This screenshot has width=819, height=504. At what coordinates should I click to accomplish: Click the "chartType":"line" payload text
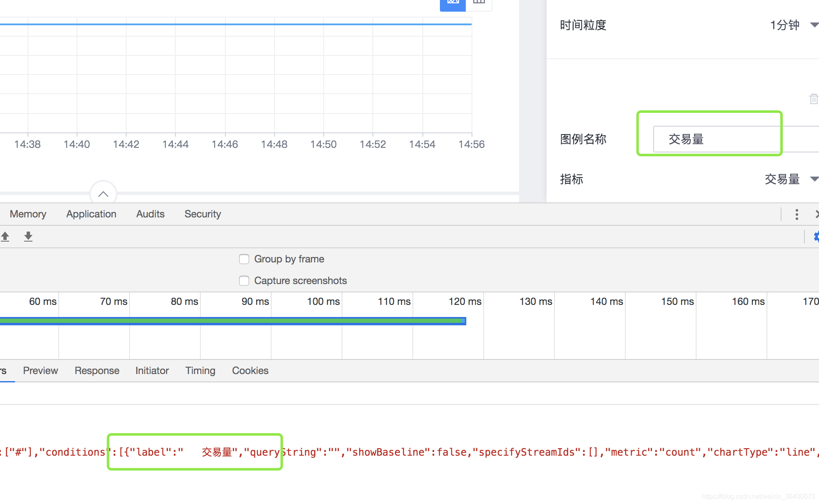tap(762, 452)
